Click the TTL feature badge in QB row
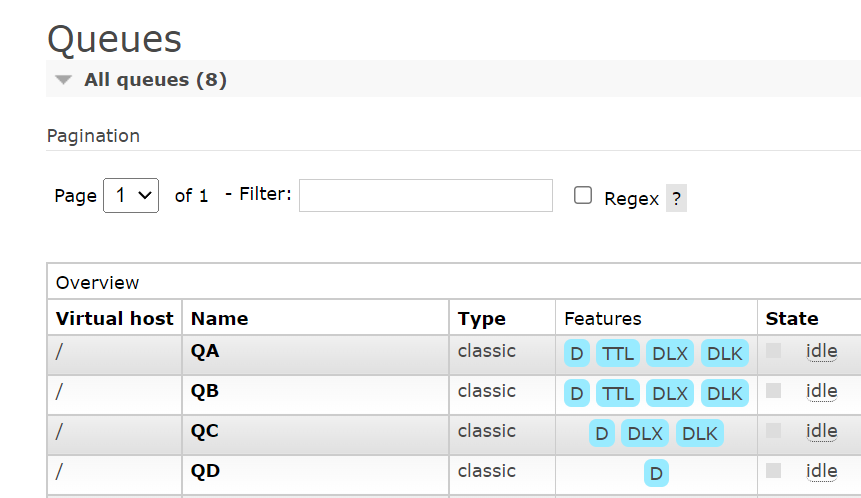 click(618, 393)
